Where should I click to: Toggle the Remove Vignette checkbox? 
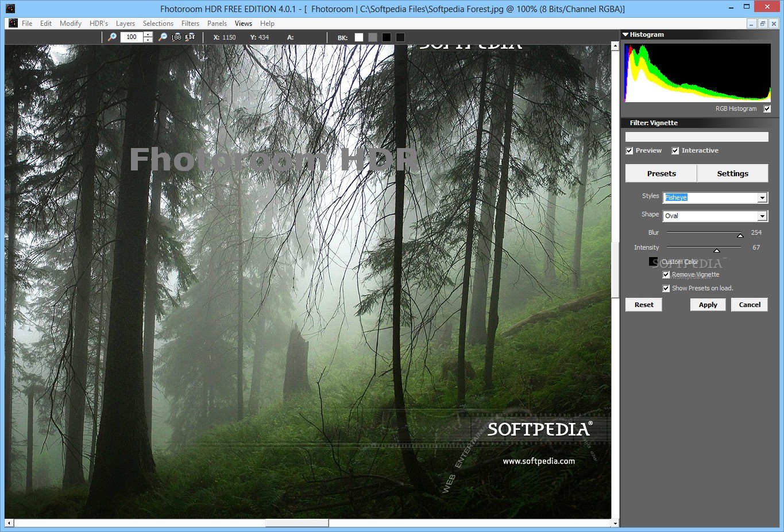coord(666,274)
